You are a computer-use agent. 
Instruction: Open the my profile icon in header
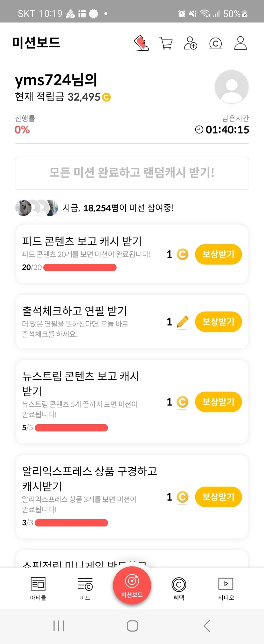pos(240,43)
